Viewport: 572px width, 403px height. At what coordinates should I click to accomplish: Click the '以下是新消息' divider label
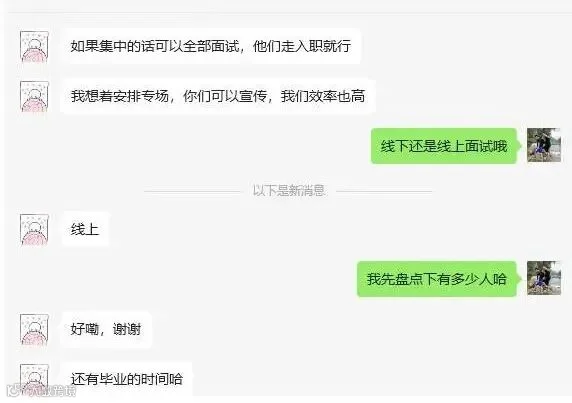[x=289, y=190]
